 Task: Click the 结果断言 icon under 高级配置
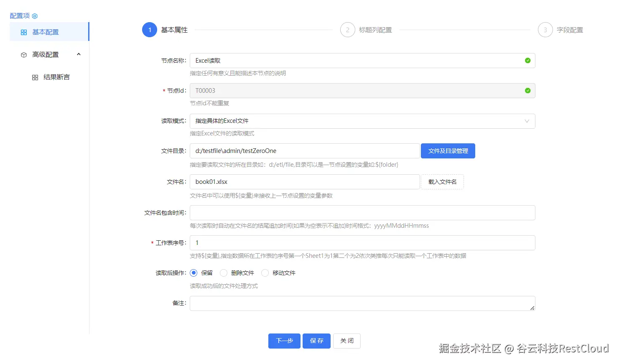35,77
